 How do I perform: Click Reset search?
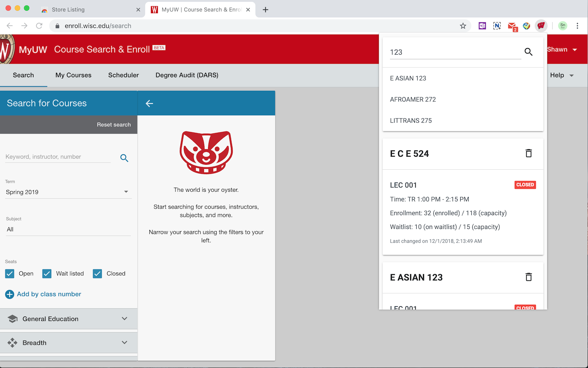point(114,125)
